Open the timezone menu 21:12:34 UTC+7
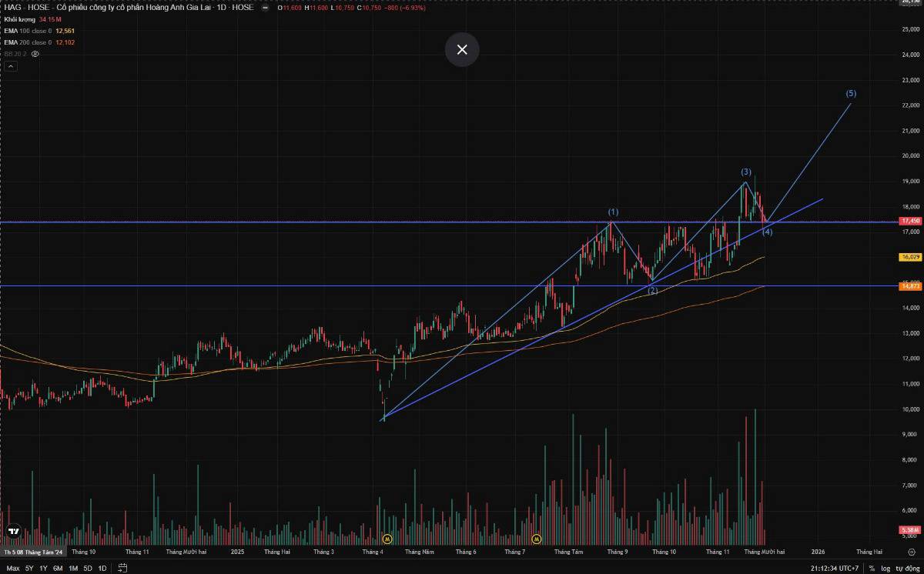The width and height of the screenshot is (924, 574). point(836,569)
